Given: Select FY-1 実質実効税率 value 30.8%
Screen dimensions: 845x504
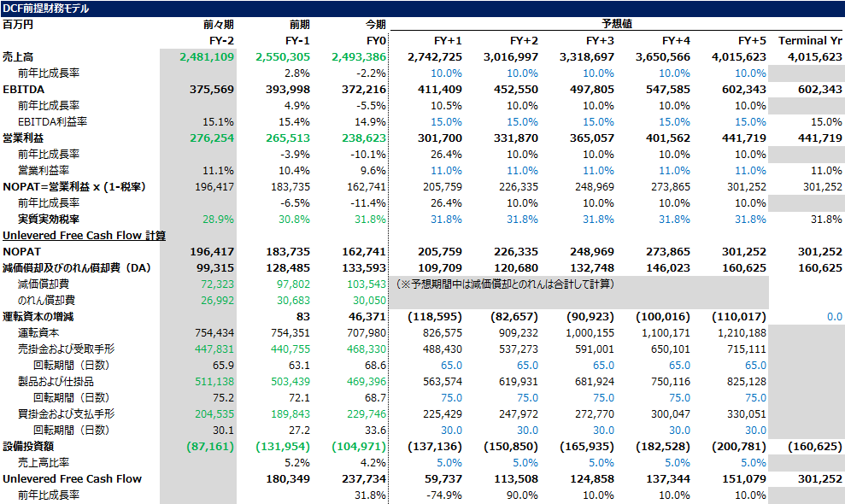Looking at the screenshot, I should click(x=294, y=220).
